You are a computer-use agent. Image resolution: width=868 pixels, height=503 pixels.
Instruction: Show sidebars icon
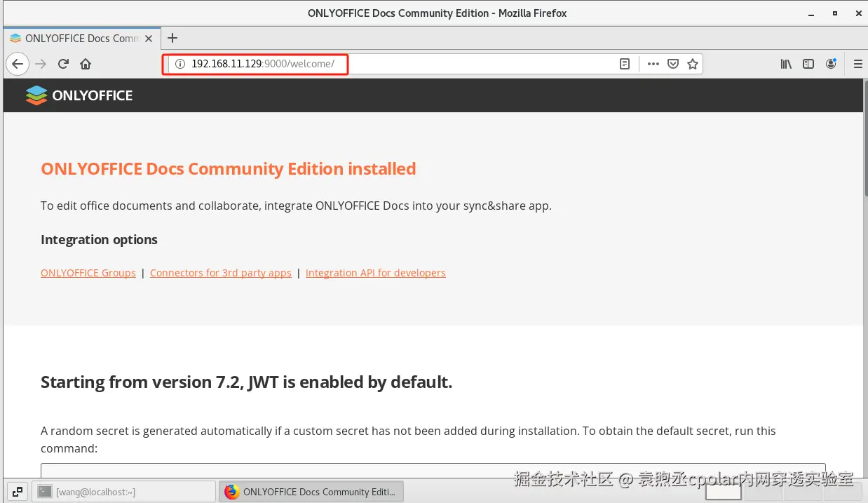pos(808,64)
